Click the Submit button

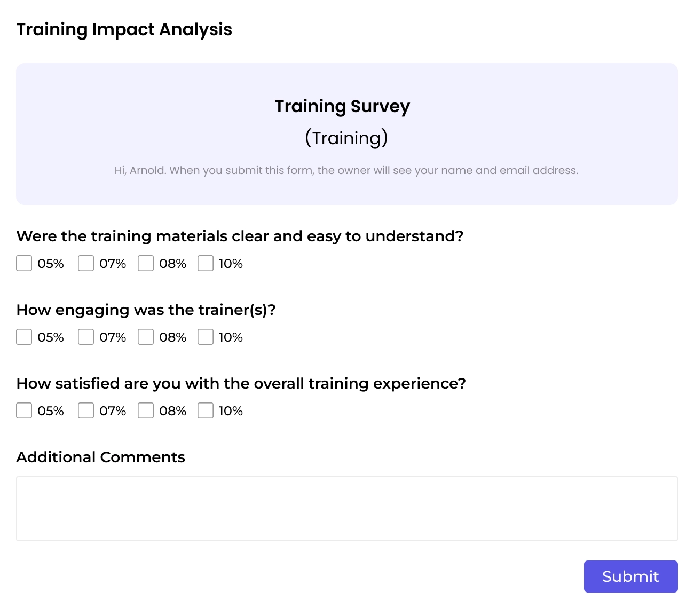(x=630, y=576)
